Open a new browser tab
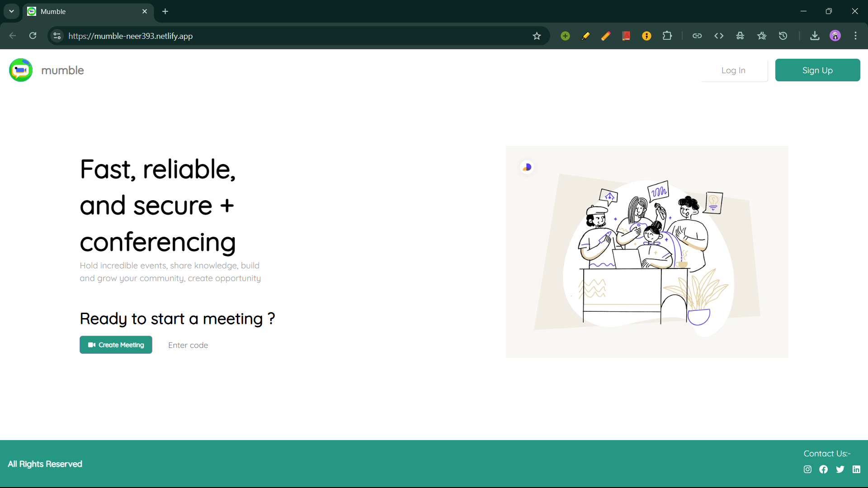The height and width of the screenshot is (488, 868). click(165, 11)
